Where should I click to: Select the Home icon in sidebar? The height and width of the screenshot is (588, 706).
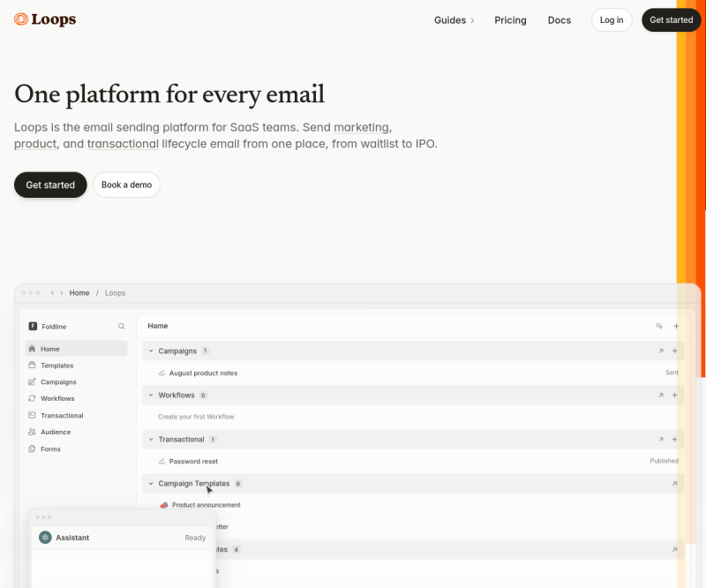(x=32, y=349)
